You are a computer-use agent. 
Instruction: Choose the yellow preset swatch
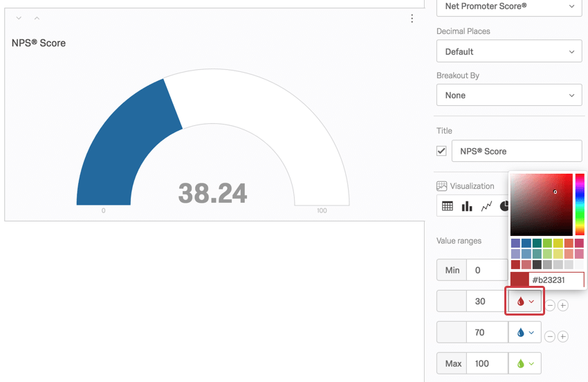point(558,243)
